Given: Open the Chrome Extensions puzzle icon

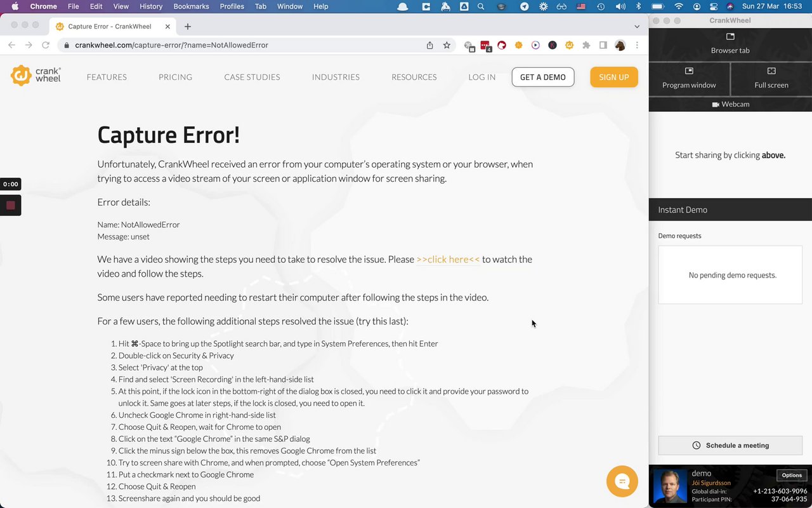Looking at the screenshot, I should tap(586, 45).
